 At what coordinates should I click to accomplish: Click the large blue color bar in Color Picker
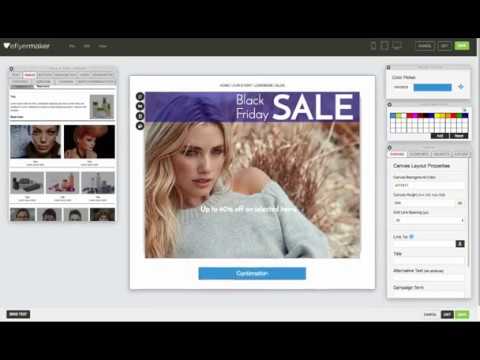pyautogui.click(x=432, y=87)
